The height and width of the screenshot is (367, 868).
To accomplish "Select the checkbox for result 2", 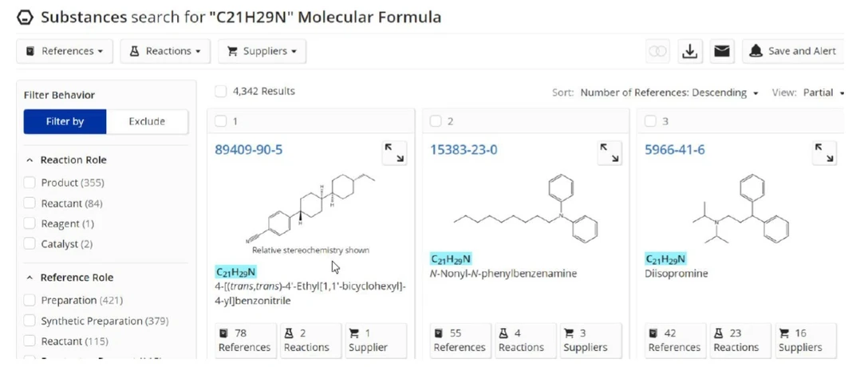I will coord(436,121).
